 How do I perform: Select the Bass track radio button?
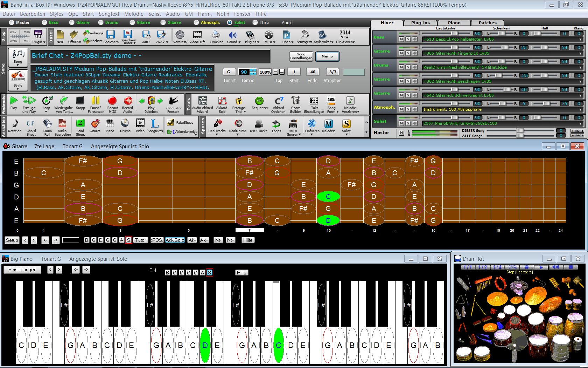pyautogui.click(x=44, y=22)
